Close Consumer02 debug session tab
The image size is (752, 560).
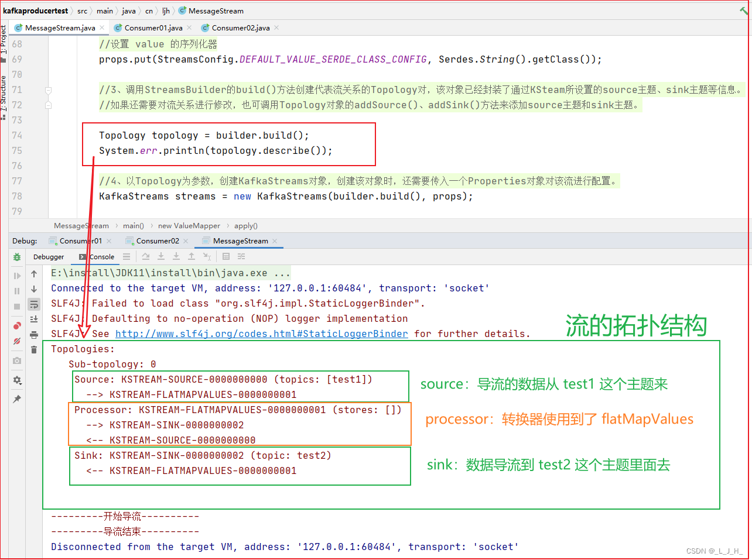click(186, 241)
